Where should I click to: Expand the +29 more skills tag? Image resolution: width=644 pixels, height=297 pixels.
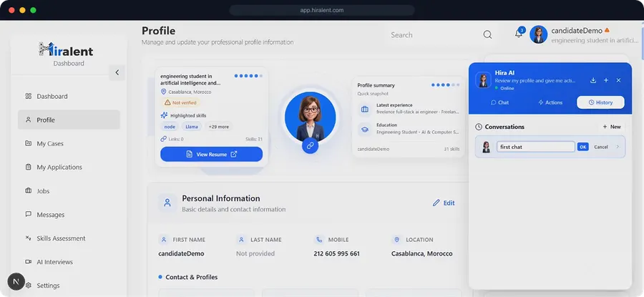(x=218, y=127)
